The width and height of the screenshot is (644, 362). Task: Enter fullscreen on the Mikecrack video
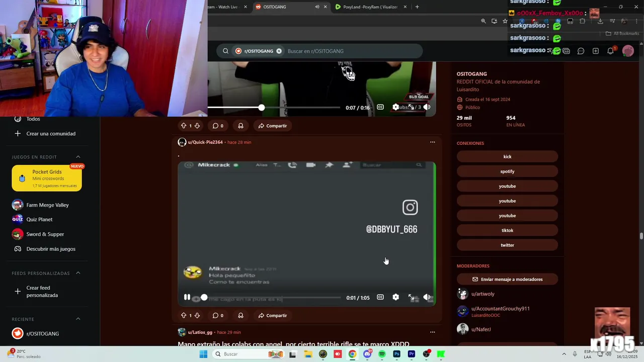pos(411,297)
